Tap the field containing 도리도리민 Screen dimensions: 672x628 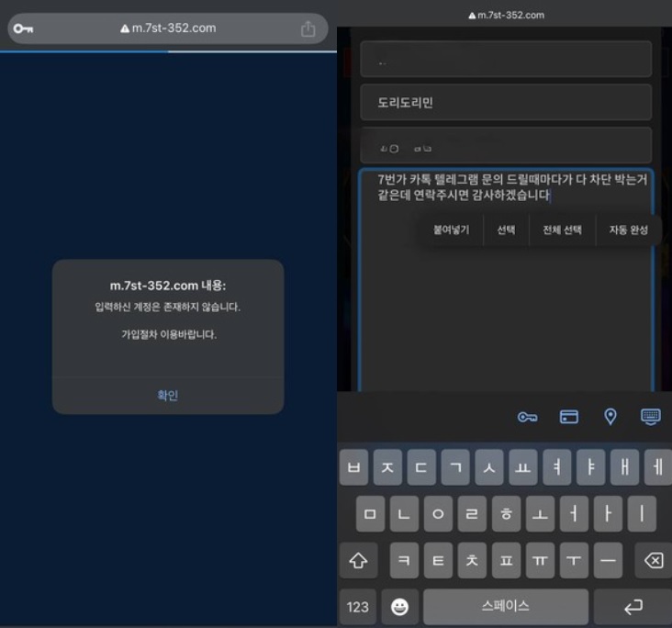[x=506, y=103]
